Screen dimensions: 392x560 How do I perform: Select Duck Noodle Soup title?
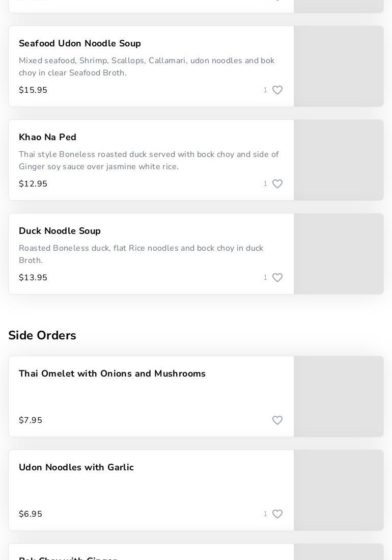point(60,231)
